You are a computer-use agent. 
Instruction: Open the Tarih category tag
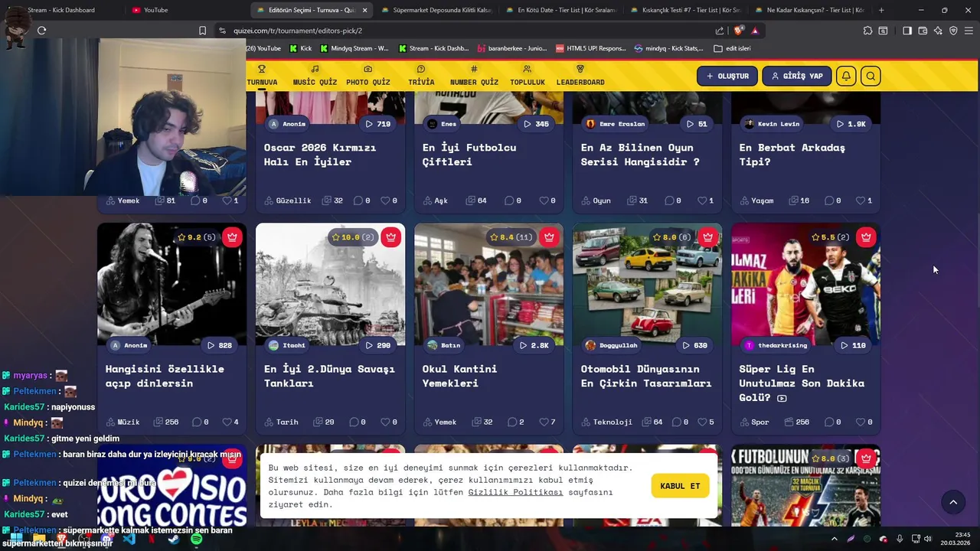[x=281, y=422]
